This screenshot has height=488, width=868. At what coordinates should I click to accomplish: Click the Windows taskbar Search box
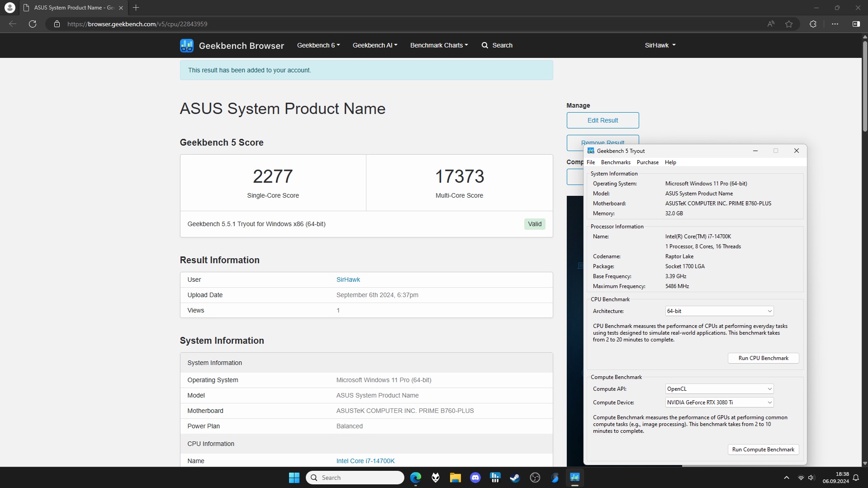[x=355, y=478]
